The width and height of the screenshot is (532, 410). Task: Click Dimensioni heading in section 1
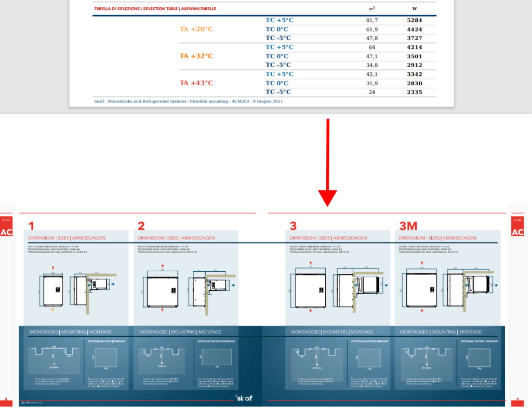[67, 238]
